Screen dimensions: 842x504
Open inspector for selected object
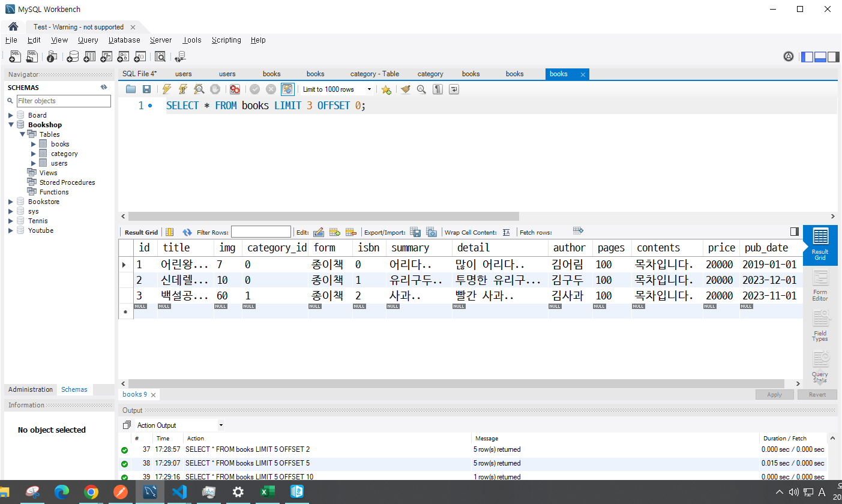point(52,56)
